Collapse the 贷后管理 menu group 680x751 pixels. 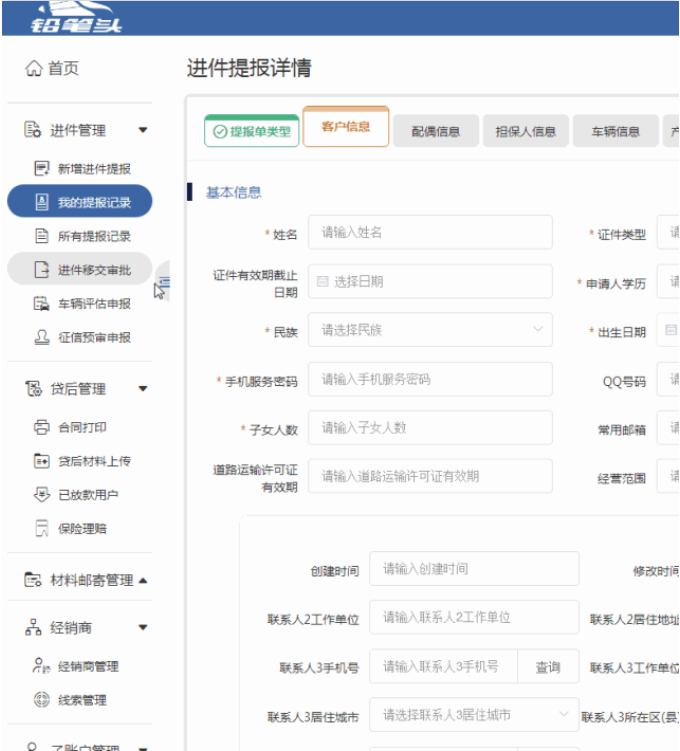[142, 389]
